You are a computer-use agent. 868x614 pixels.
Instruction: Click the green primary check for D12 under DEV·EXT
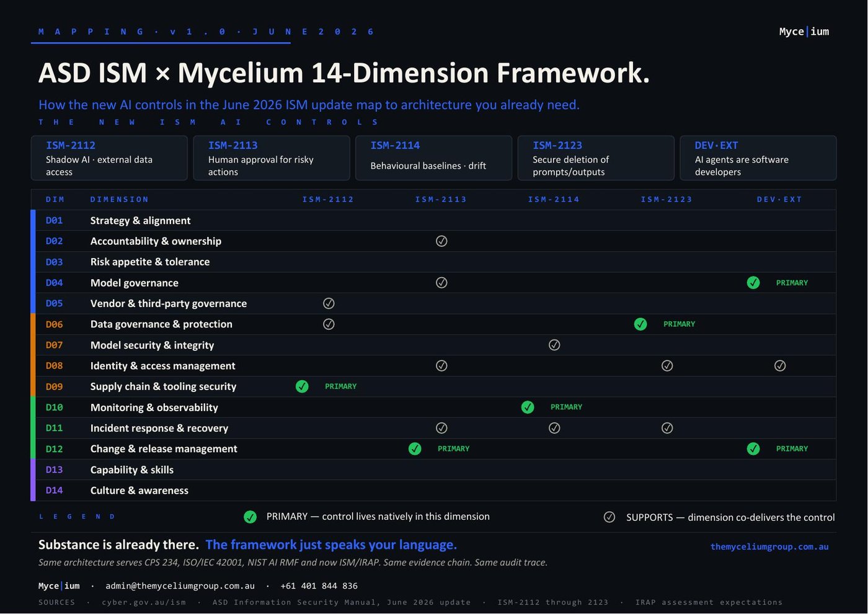[x=753, y=449]
